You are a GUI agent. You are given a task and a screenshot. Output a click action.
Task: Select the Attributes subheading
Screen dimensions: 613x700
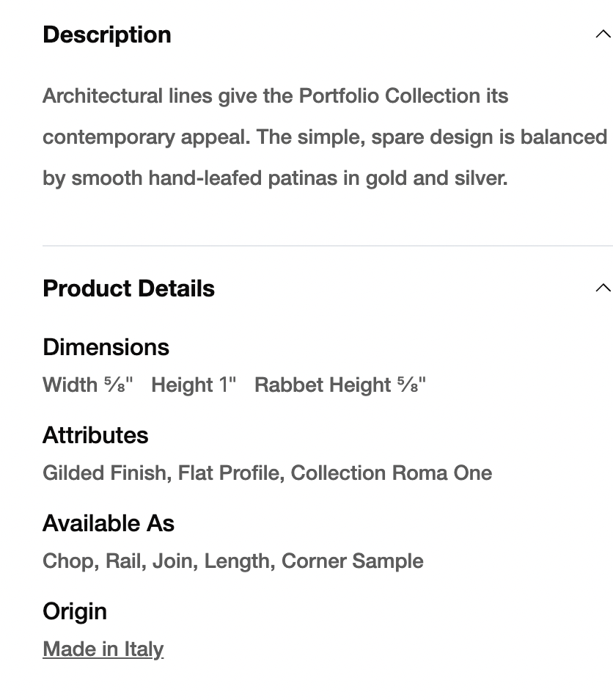tap(95, 435)
